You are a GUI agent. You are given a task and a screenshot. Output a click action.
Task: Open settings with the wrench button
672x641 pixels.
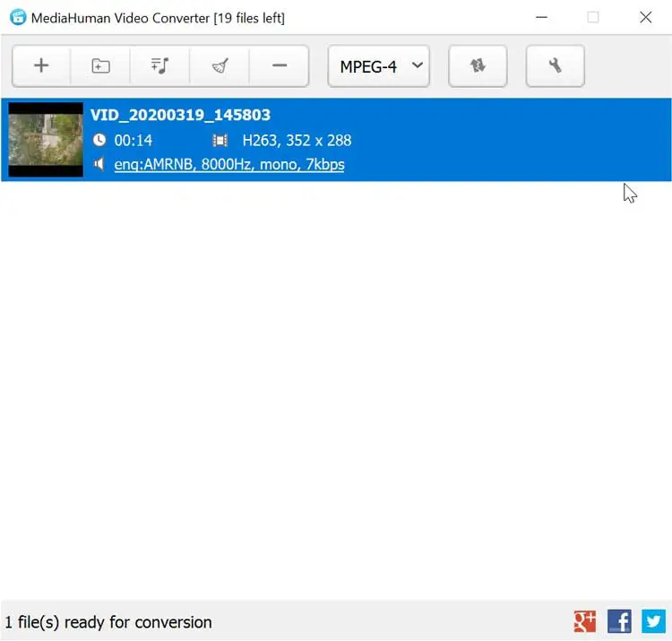click(x=555, y=66)
